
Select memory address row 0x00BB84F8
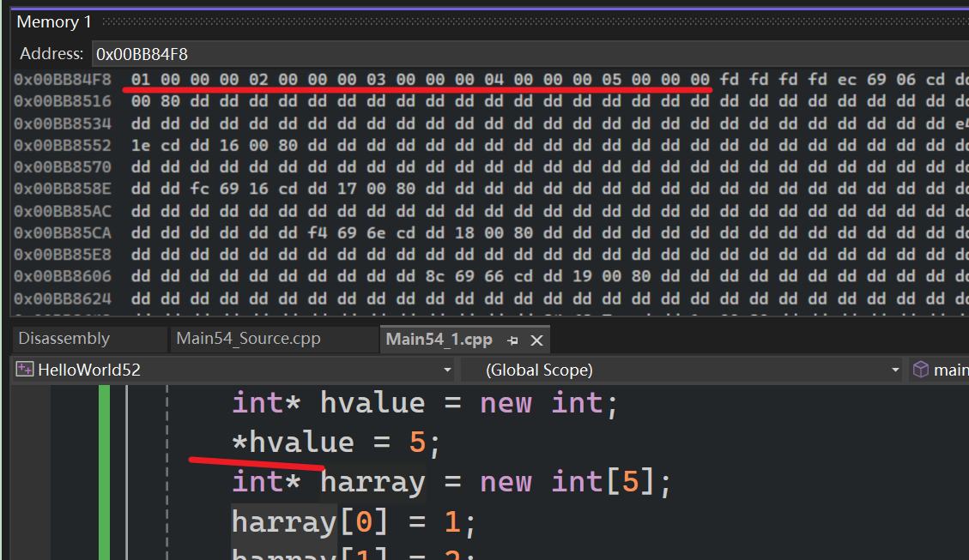62,80
